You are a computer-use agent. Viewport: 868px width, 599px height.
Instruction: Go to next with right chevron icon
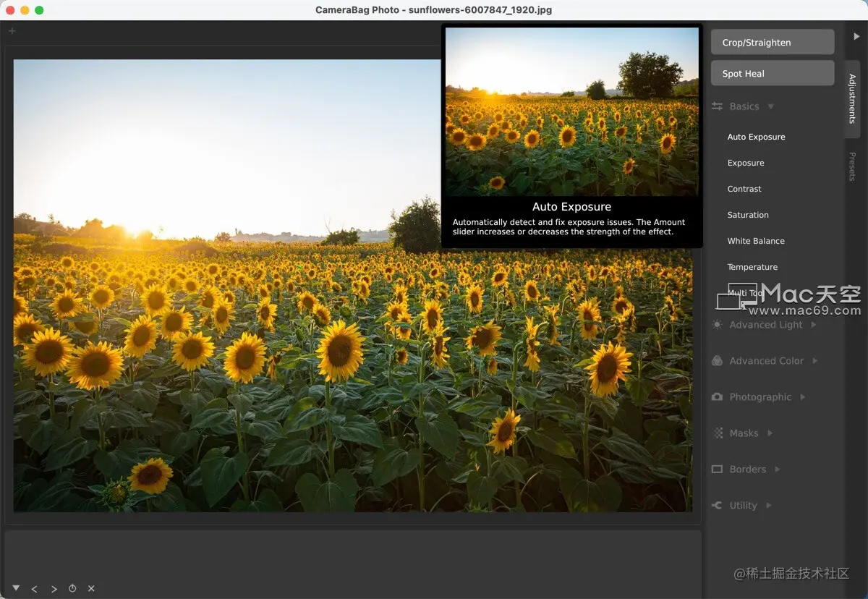54,589
